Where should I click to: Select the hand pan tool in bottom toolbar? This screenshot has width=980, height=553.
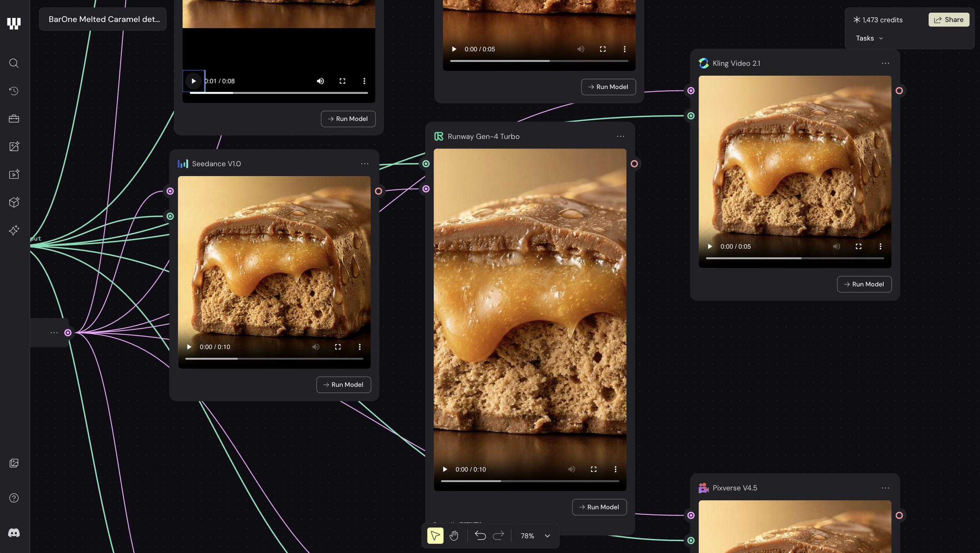coord(454,535)
